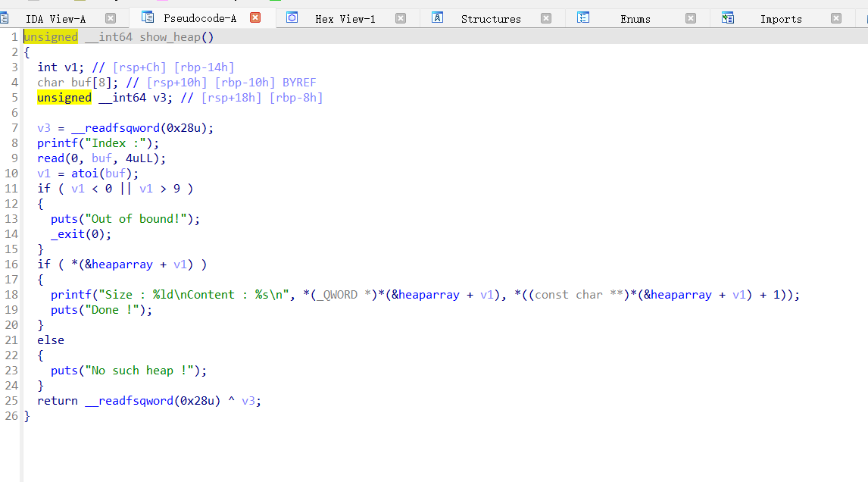Click heaparray on line 16

point(123,264)
